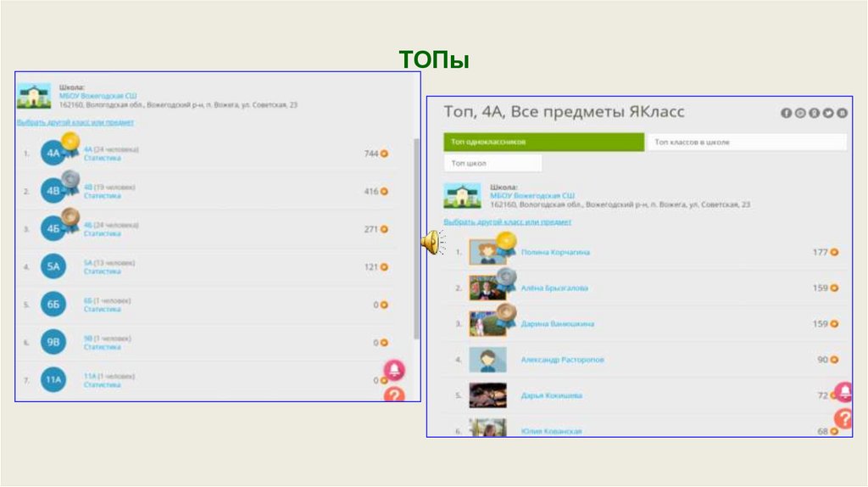Click the speaker sound icon on the slide
The width and height of the screenshot is (868, 487).
(433, 242)
